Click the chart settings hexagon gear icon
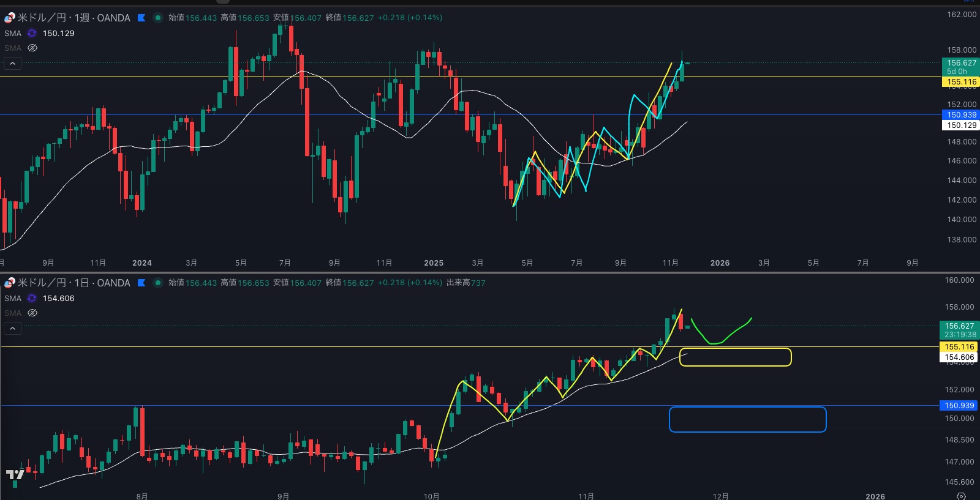Image resolution: width=980 pixels, height=500 pixels. [x=961, y=496]
